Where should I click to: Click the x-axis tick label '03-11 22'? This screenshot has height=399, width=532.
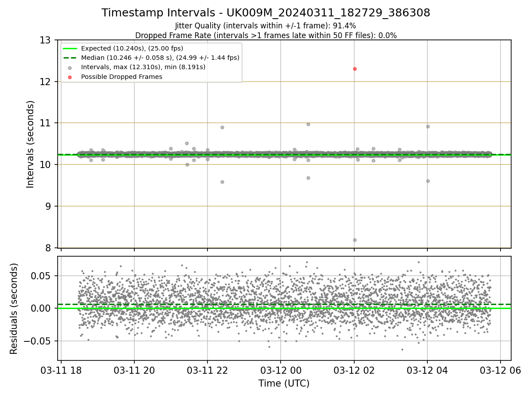(207, 371)
